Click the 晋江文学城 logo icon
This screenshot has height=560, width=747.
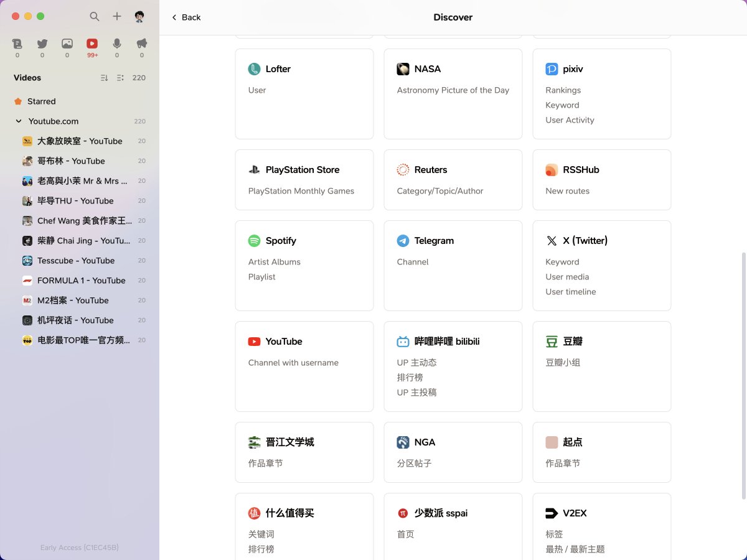[254, 442]
